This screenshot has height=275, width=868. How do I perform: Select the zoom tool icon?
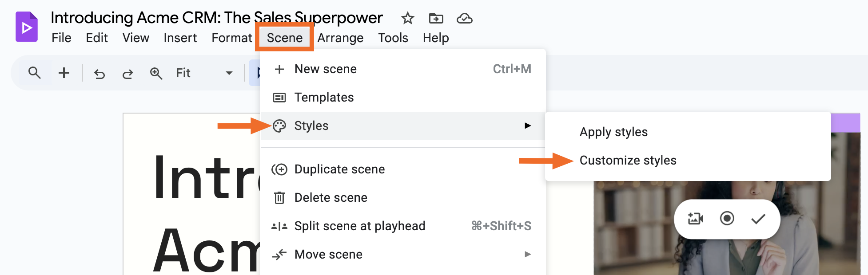(156, 73)
